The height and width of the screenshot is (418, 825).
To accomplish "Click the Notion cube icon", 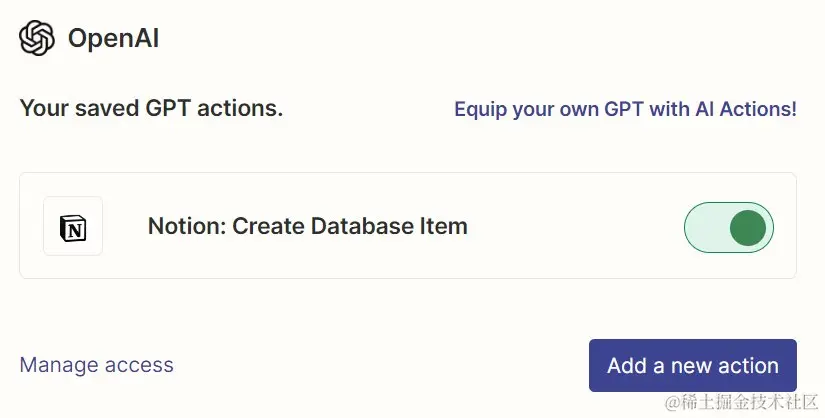I will point(73,228).
